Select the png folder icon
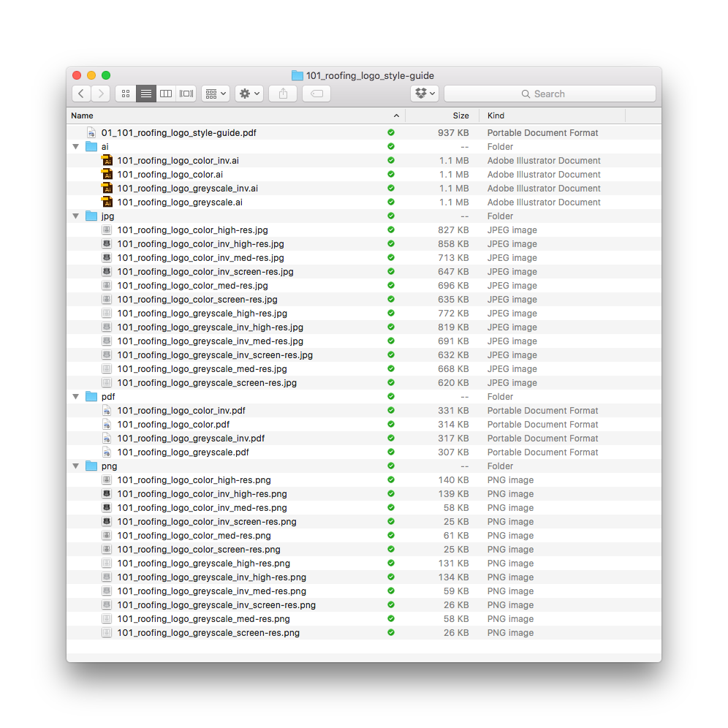728x728 pixels. click(91, 466)
